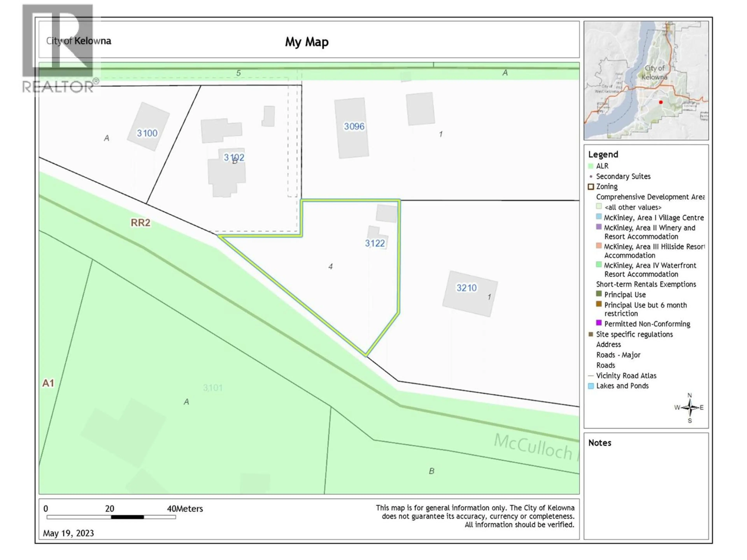
Task: Click the building footprint labeled 3210
Action: pyautogui.click(x=470, y=294)
